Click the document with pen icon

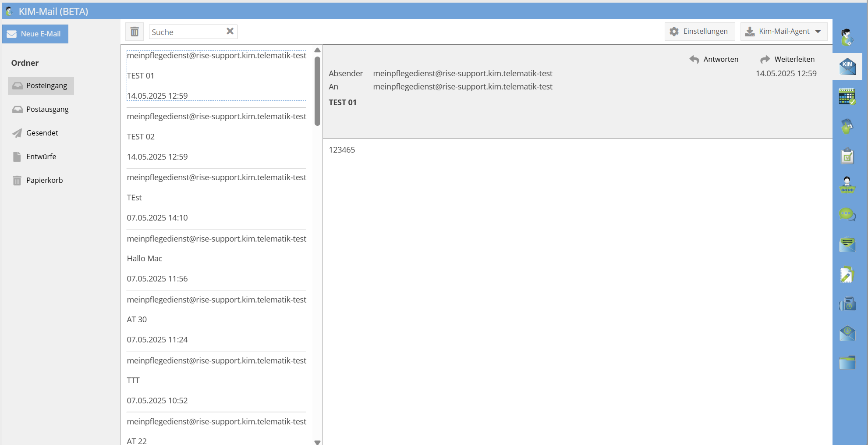847,275
